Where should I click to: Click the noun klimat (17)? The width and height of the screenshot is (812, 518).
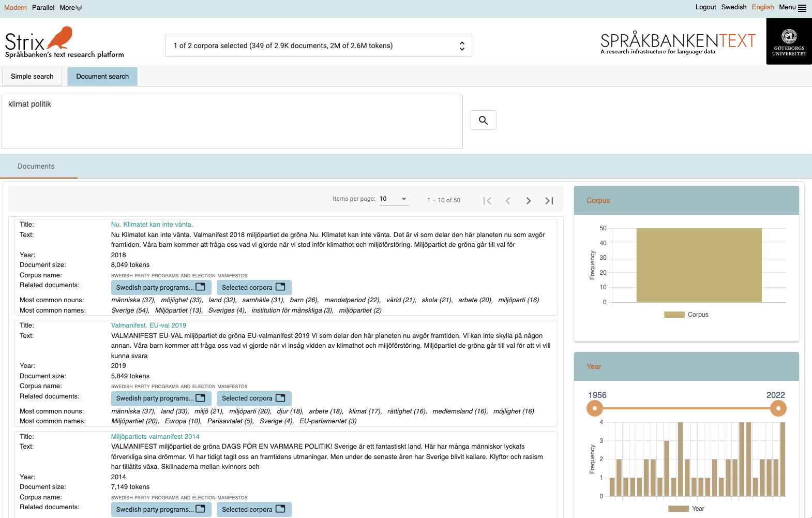365,411
